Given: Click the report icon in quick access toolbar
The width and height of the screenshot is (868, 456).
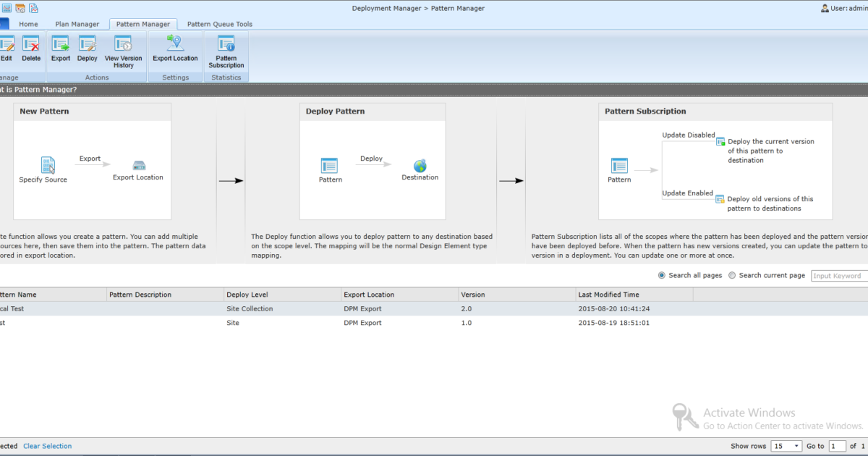Looking at the screenshot, I should point(33,7).
